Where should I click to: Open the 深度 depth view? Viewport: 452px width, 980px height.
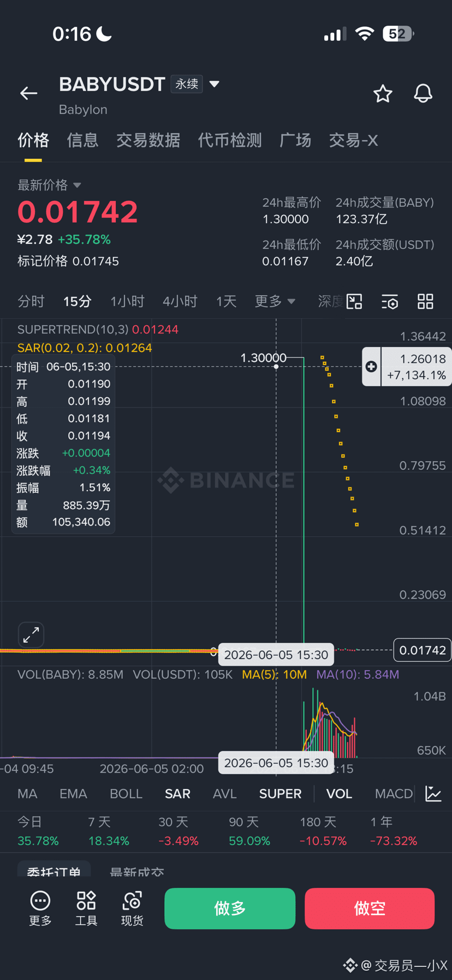pos(331,301)
